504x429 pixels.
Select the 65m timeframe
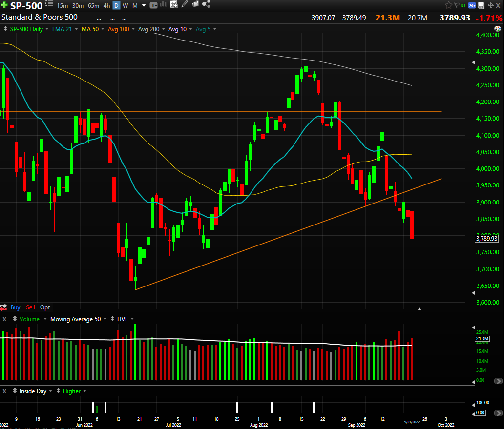pyautogui.click(x=94, y=6)
